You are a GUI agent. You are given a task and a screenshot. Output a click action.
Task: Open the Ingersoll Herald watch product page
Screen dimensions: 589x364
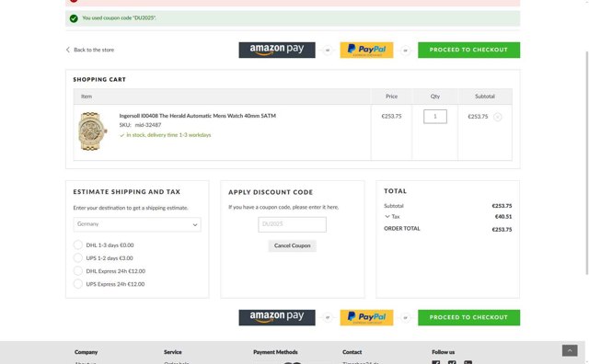(198, 116)
